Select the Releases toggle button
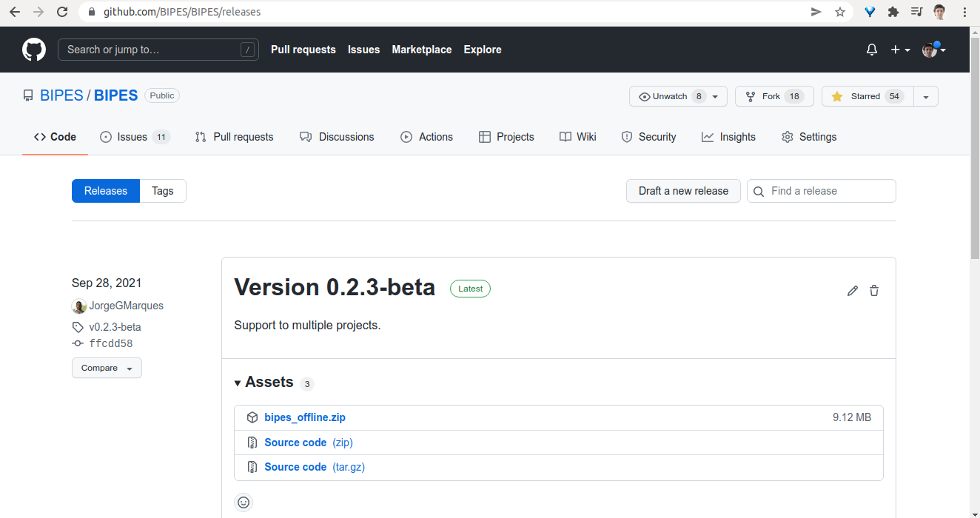This screenshot has height=518, width=980. [106, 191]
